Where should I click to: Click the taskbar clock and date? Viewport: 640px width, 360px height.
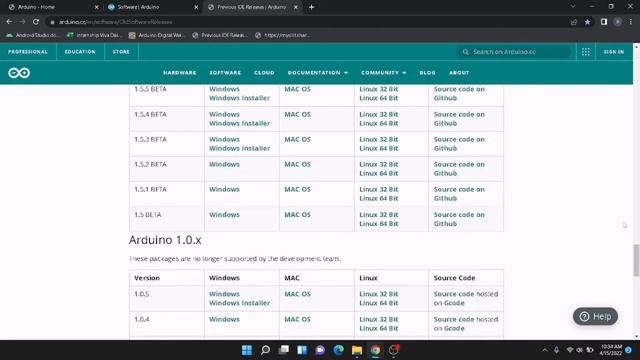[x=611, y=350]
